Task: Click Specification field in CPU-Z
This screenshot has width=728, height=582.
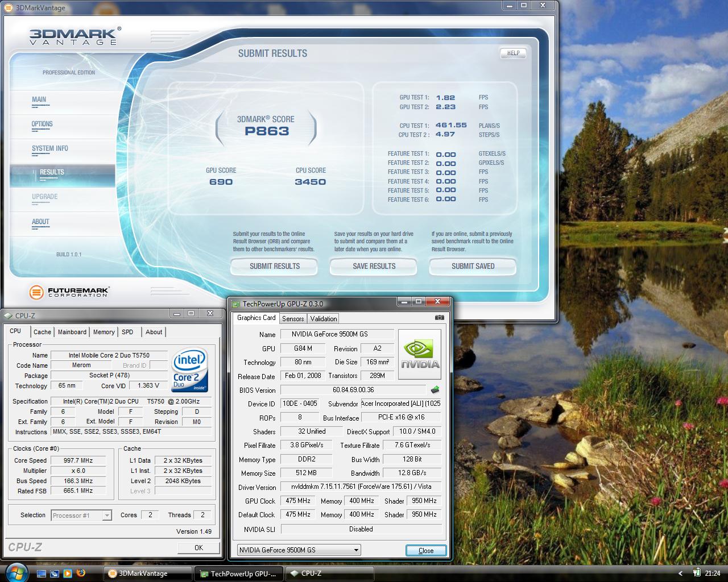Action: 131,401
